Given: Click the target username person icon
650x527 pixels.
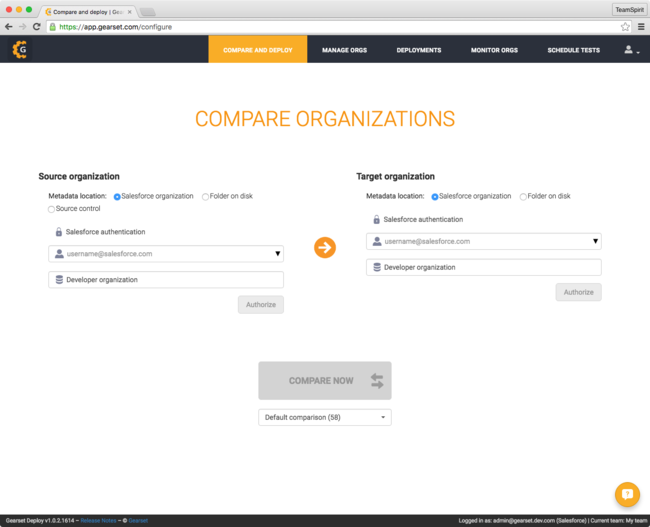Looking at the screenshot, I should click(377, 241).
